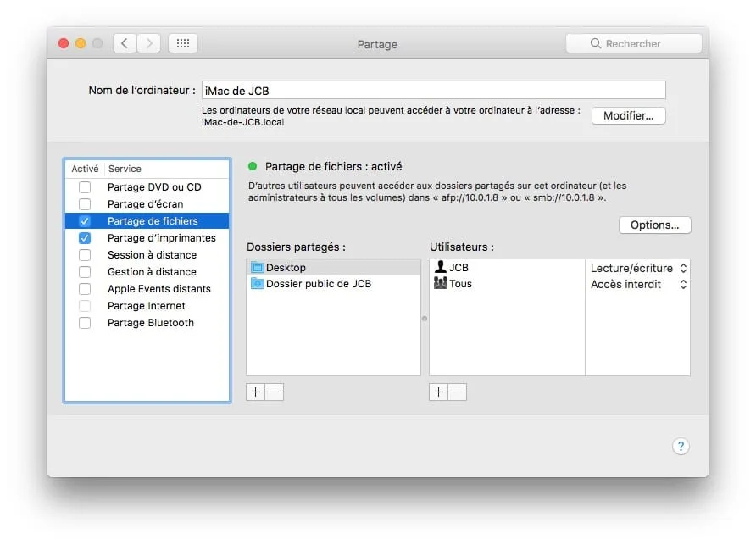Open file sharing Options... button
This screenshot has width=756, height=545.
coord(654,225)
